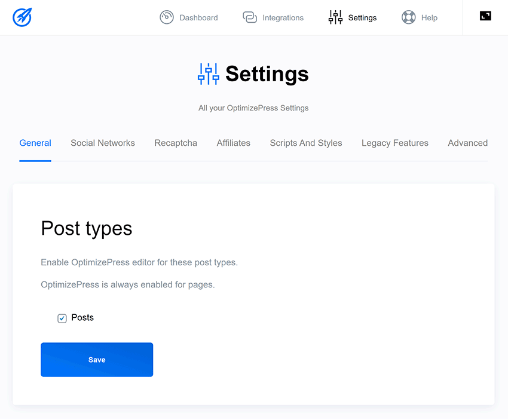Select the General tab
The height and width of the screenshot is (420, 508).
tap(35, 143)
